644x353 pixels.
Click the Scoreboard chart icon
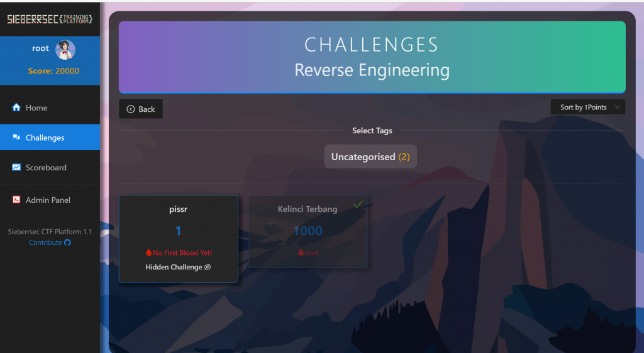tap(16, 167)
